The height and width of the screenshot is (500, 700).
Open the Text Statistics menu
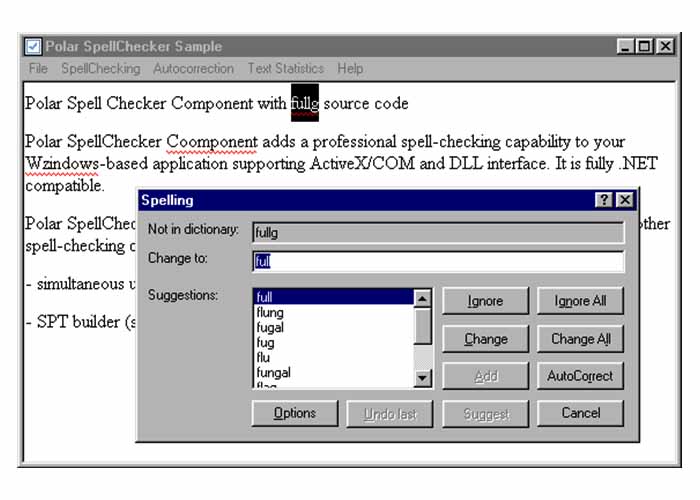(285, 69)
